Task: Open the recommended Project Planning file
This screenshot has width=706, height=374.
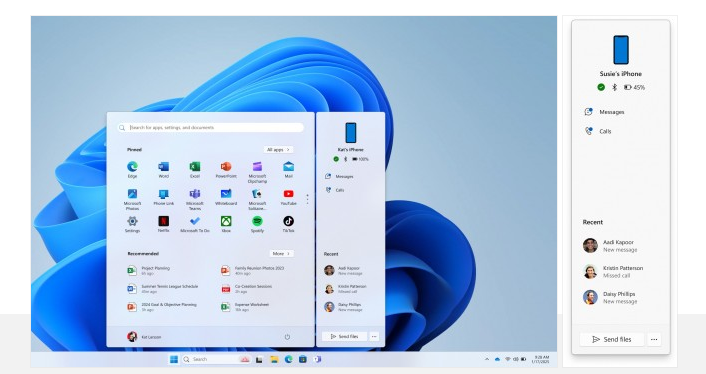Action: click(149, 270)
